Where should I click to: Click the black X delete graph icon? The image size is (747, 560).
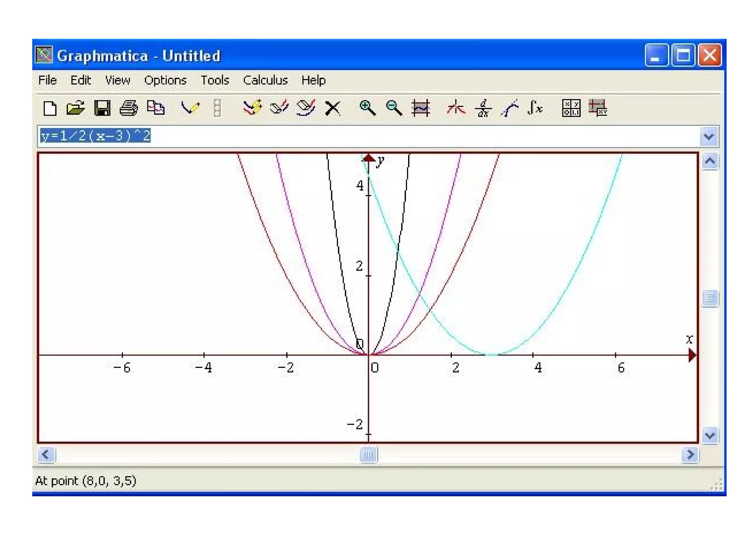coord(332,108)
